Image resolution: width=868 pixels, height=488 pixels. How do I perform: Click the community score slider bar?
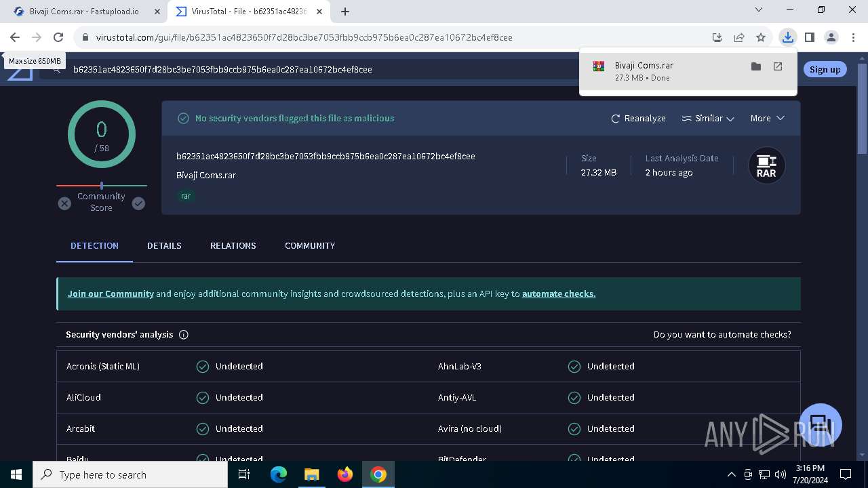coord(102,185)
